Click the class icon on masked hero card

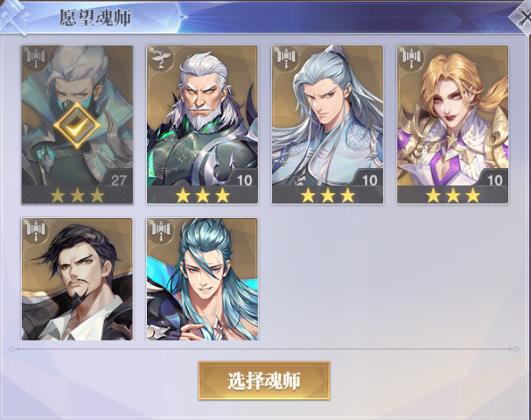[36, 57]
